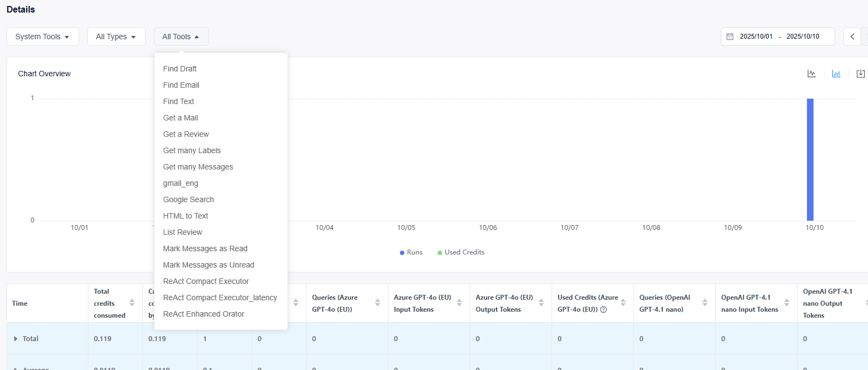Click the start date 2025/10/01 field
Viewport: 868px width, 370px height.
[x=756, y=37]
